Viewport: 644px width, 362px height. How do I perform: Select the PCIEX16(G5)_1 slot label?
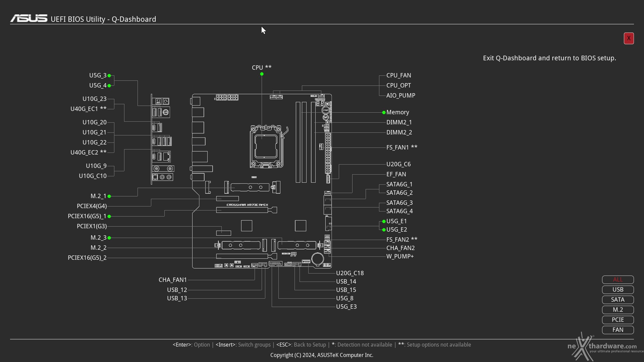click(87, 216)
